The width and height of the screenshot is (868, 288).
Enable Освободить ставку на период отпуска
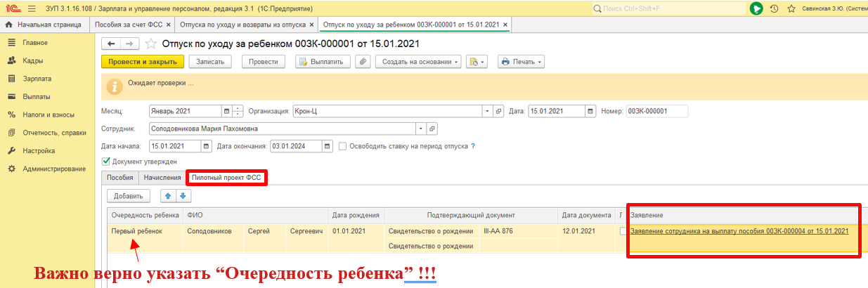343,147
